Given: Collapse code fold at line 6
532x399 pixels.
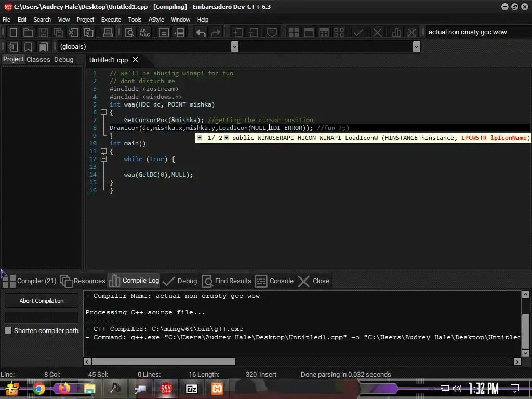Looking at the screenshot, I should point(103,112).
